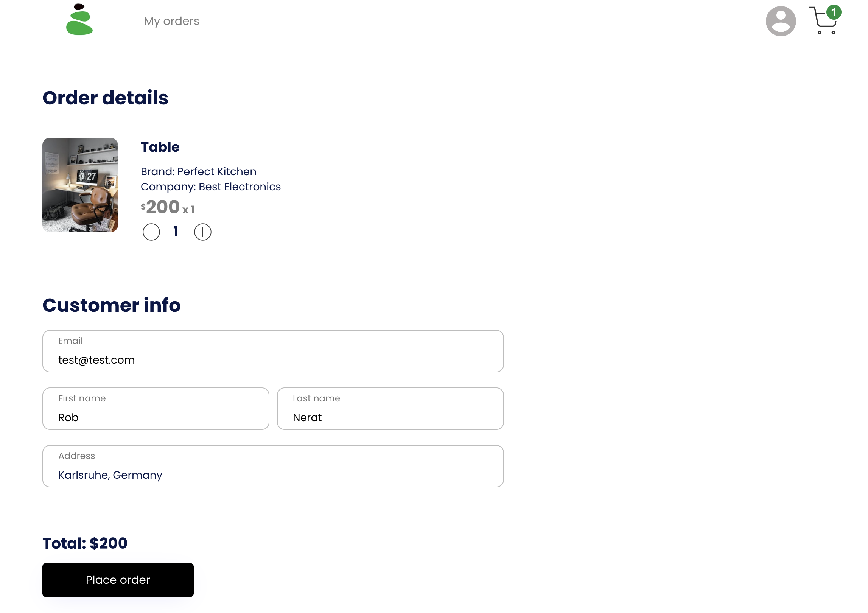Click into the First name field
Screen dimensions: 868x613
pyautogui.click(x=156, y=417)
